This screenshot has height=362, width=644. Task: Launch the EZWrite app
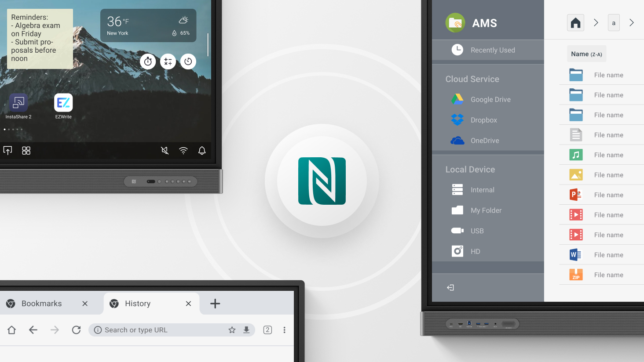(x=63, y=103)
